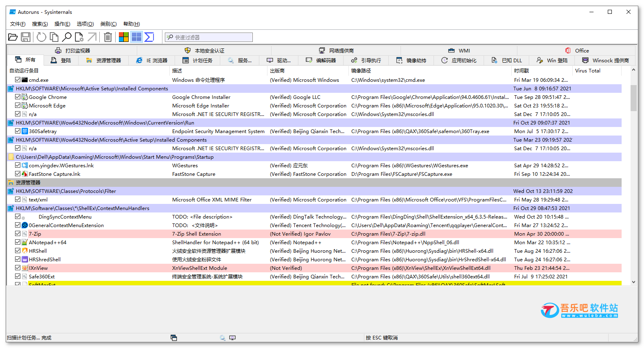Uncheck the cmd.exe entry checkbox
The height and width of the screenshot is (348, 644).
click(18, 80)
